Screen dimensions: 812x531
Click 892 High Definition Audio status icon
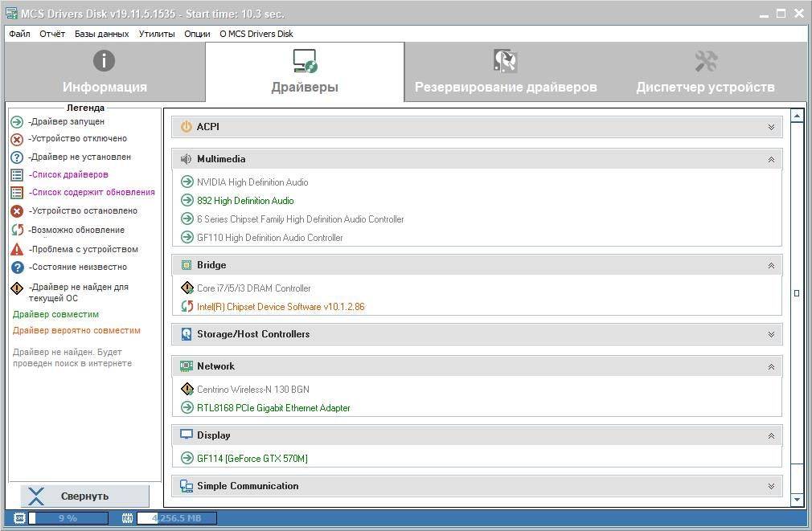point(187,200)
